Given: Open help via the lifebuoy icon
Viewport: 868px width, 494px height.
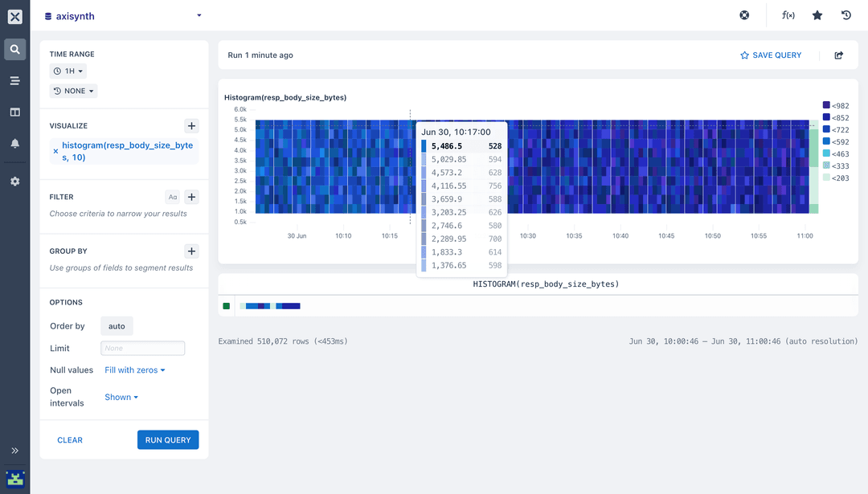Looking at the screenshot, I should (743, 14).
